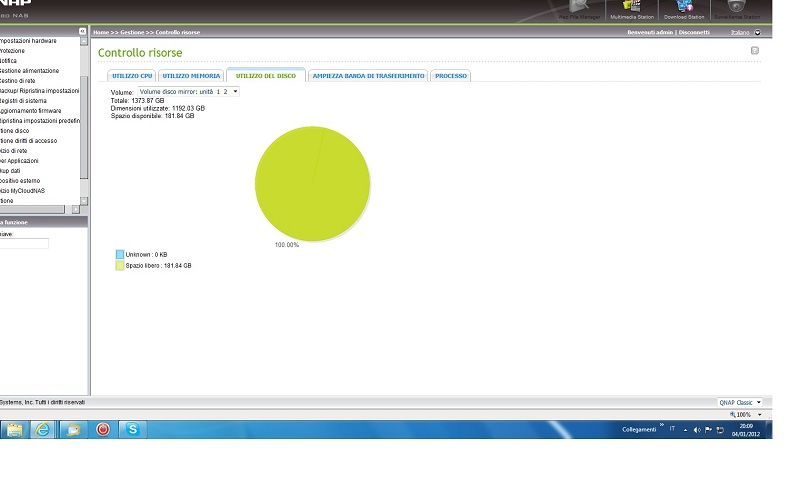Click the help question mark icon
800x500 pixels.
point(755,50)
